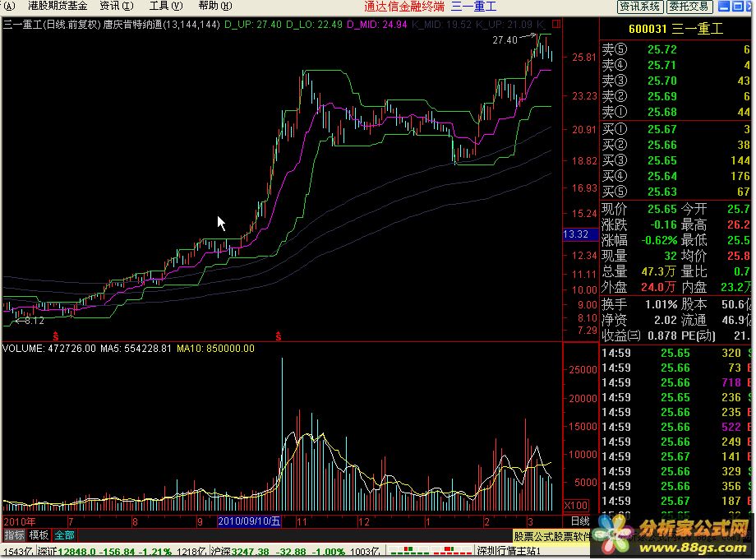Click the stock title 600031 三一重工

pos(676,29)
